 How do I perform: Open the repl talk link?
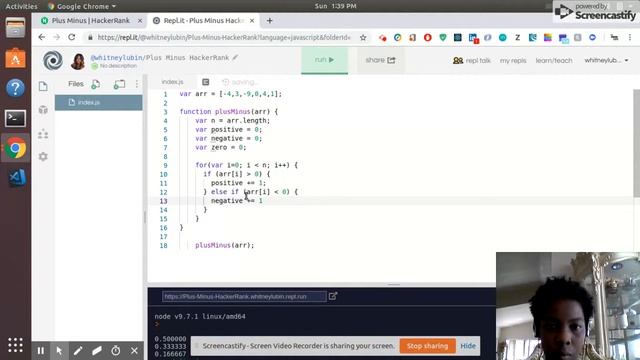point(471,60)
